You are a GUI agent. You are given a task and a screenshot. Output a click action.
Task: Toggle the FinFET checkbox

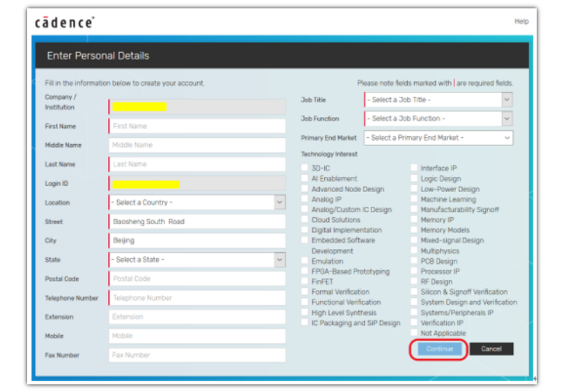[x=305, y=281]
